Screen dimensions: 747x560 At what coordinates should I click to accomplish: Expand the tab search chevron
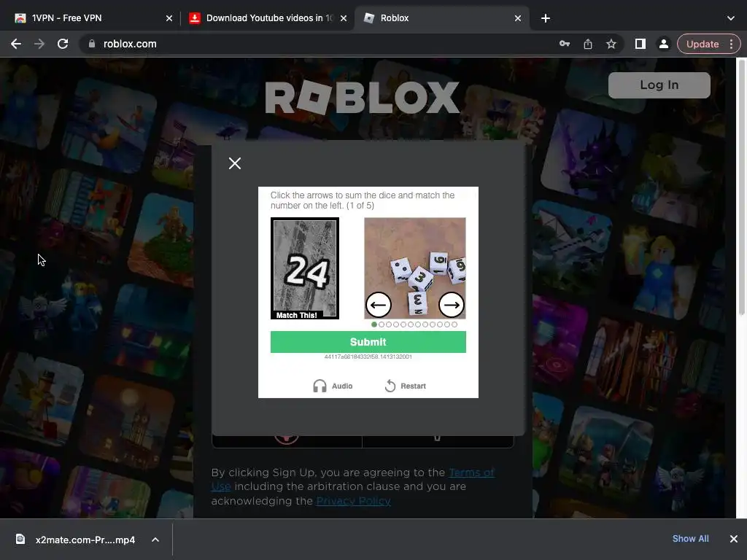(731, 18)
